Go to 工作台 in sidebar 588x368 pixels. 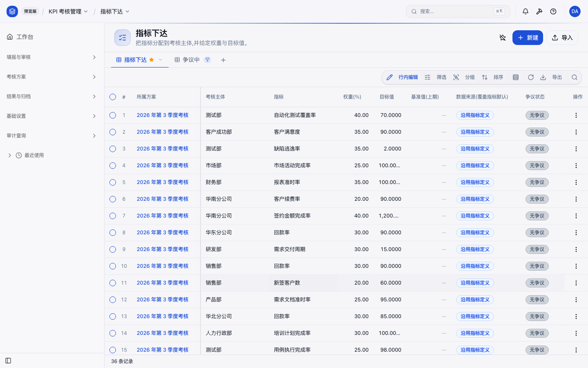52,37
